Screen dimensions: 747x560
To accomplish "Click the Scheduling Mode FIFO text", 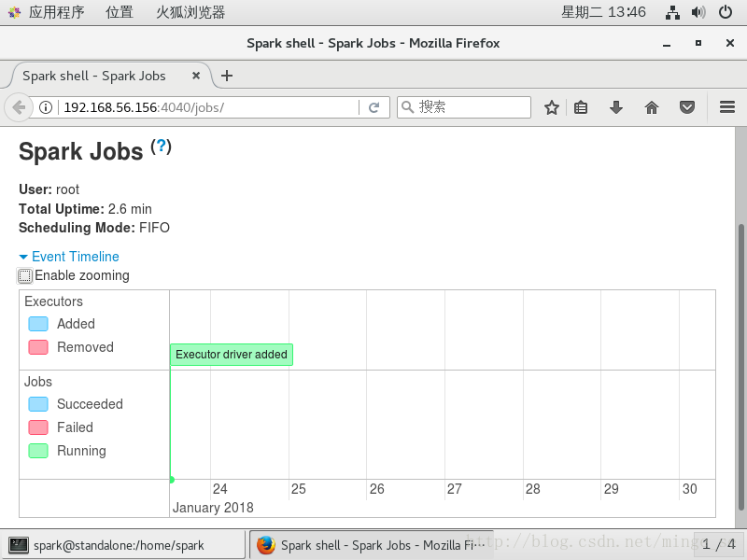I will [x=94, y=228].
